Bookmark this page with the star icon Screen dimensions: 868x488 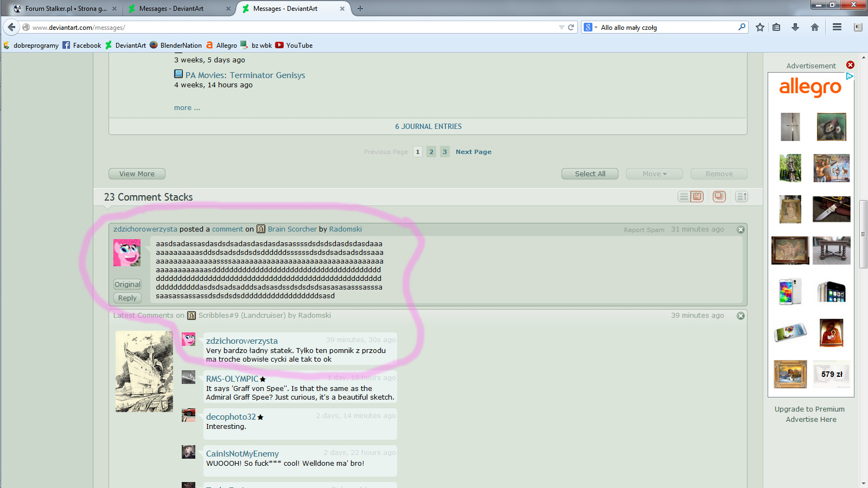coord(759,27)
